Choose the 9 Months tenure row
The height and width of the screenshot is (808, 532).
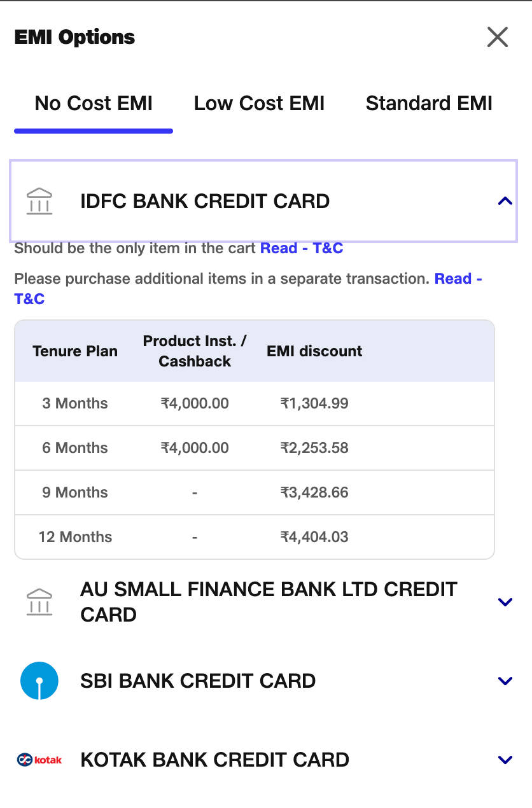tap(75, 492)
